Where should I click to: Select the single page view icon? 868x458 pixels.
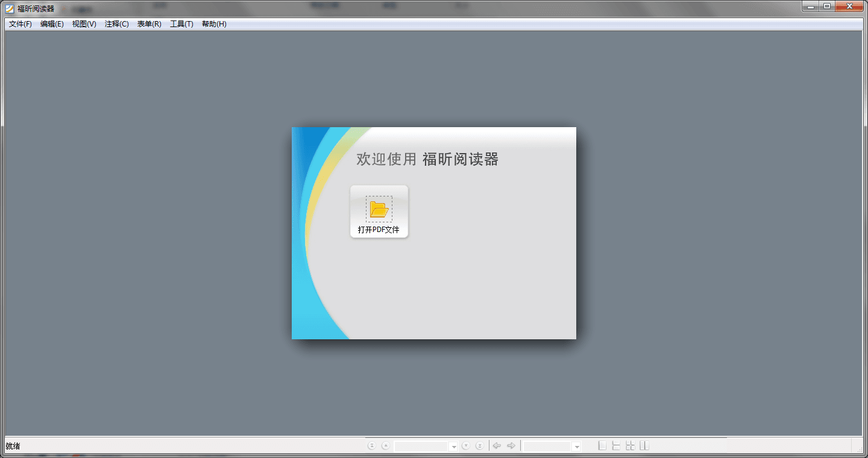(602, 445)
